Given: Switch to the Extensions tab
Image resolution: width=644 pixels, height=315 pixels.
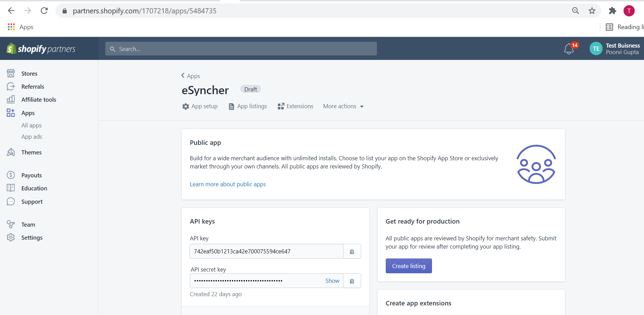Looking at the screenshot, I should tap(295, 106).
